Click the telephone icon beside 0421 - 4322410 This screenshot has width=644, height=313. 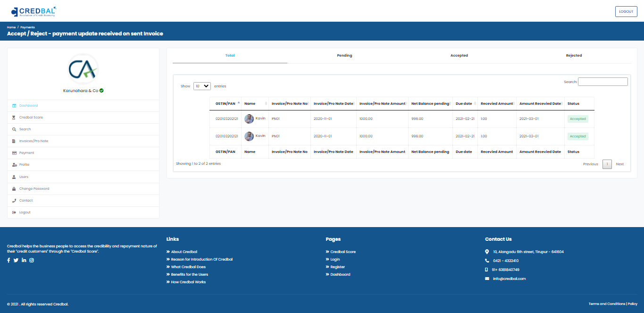[x=487, y=261]
